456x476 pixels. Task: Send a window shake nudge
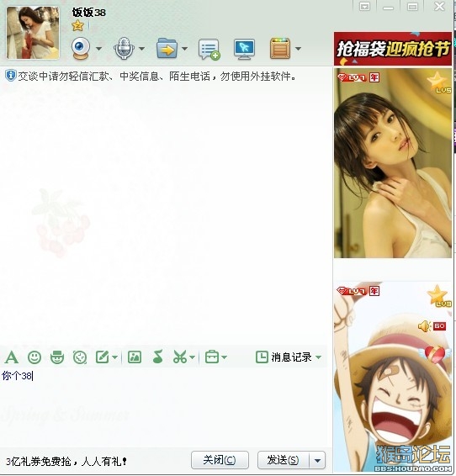click(80, 357)
